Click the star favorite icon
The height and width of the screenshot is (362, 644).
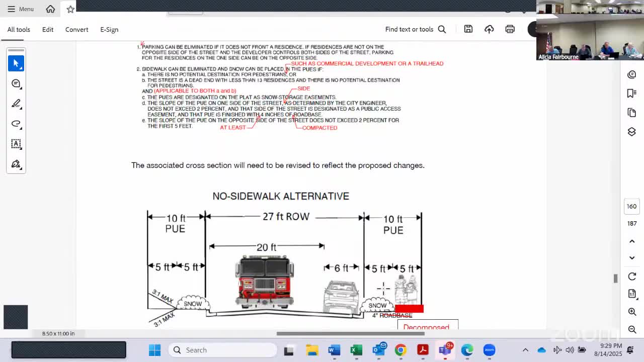[x=70, y=9]
